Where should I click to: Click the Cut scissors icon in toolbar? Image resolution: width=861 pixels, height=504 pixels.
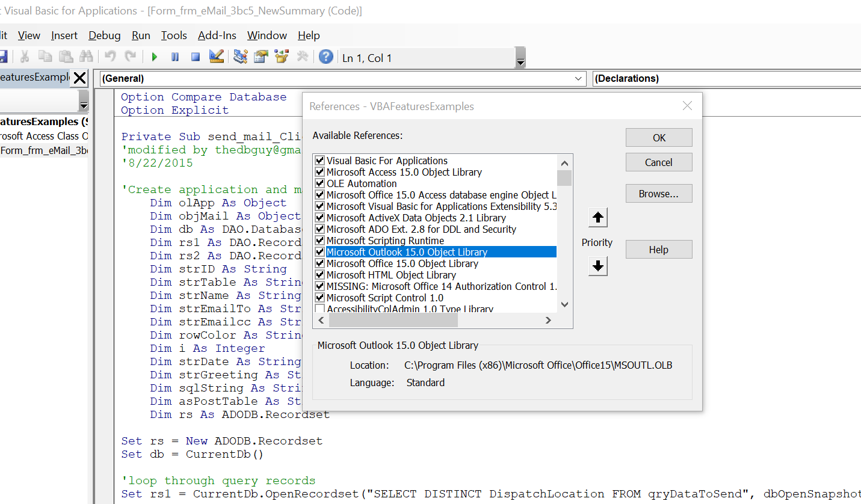pos(25,57)
